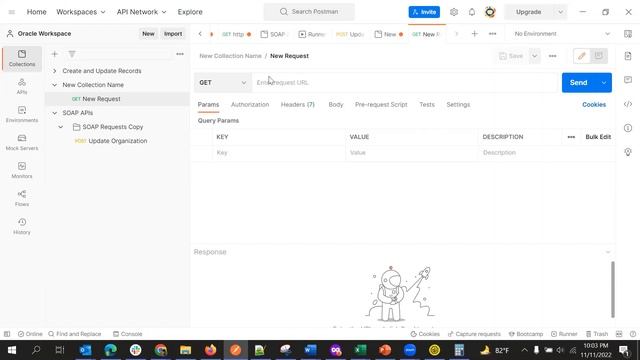Click the Invite button
The image size is (640, 360).
424,12
